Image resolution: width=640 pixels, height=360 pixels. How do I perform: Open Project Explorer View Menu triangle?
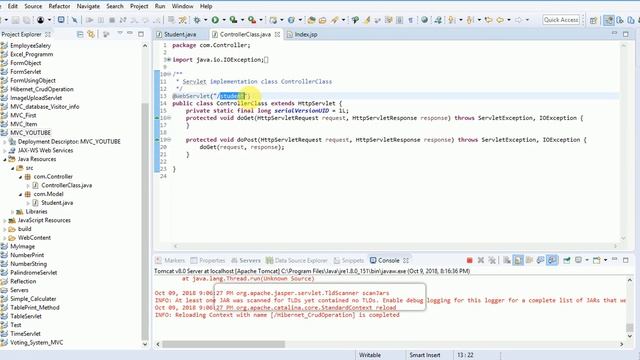[x=120, y=33]
